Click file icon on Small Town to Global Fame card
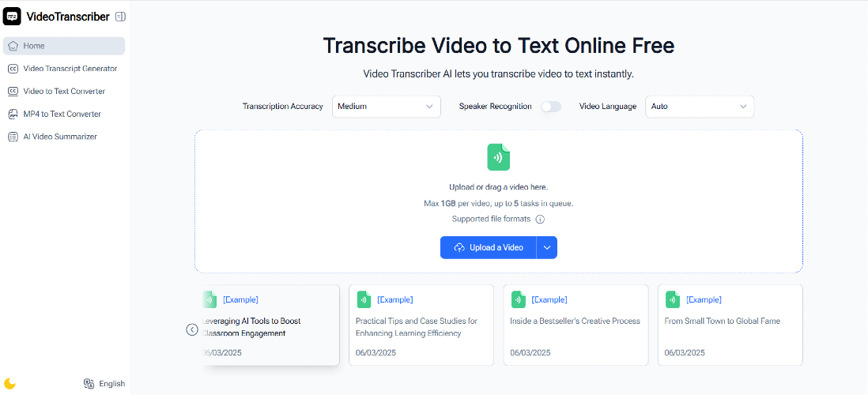The height and width of the screenshot is (395, 868). pyautogui.click(x=673, y=299)
